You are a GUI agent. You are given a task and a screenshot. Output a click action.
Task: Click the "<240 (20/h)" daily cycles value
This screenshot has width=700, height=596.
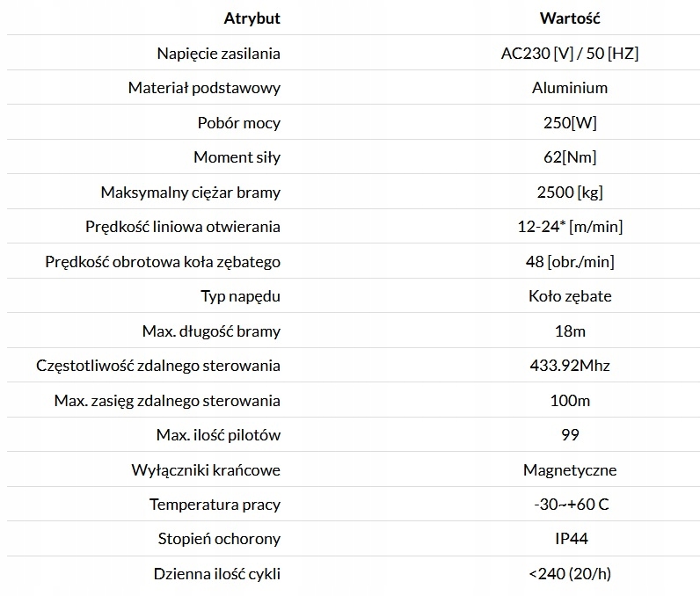(569, 575)
